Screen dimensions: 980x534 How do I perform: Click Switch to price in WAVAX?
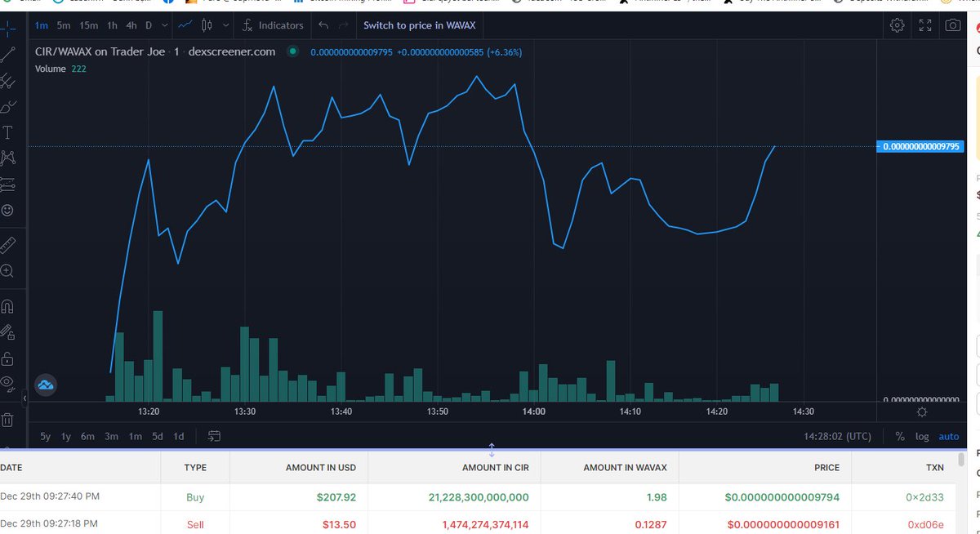coord(419,25)
